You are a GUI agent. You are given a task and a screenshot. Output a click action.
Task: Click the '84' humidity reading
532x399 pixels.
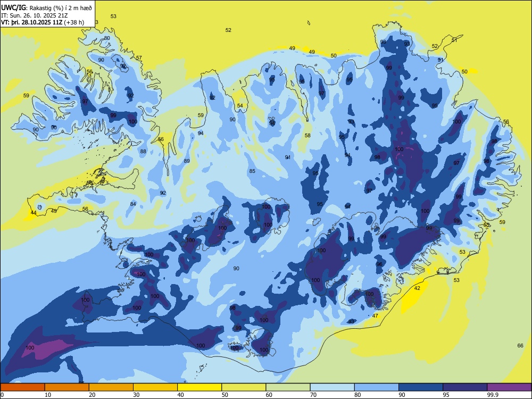point(133,204)
